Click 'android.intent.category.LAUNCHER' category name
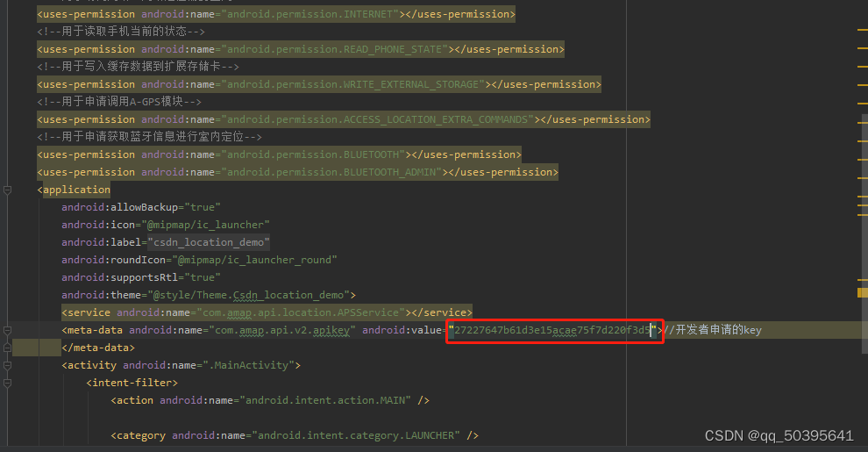868x452 pixels. (355, 435)
